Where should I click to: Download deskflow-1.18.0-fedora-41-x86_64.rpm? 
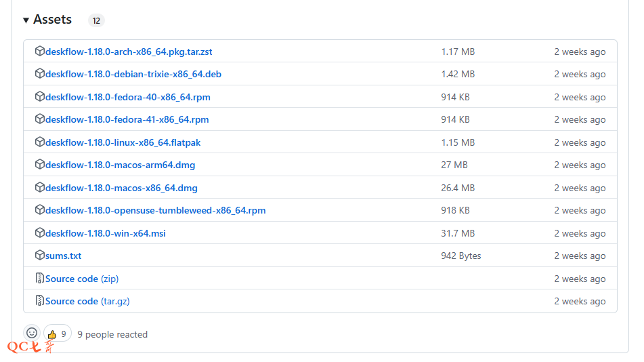[x=127, y=119]
